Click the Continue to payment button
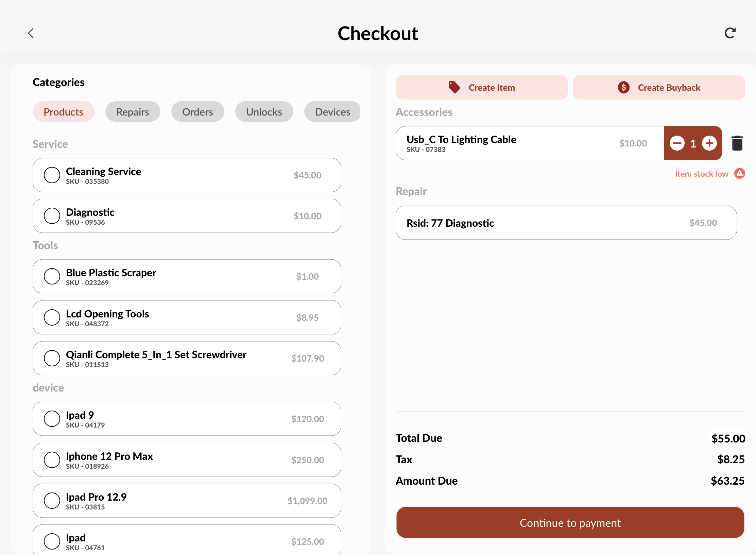This screenshot has height=555, width=756. (570, 523)
